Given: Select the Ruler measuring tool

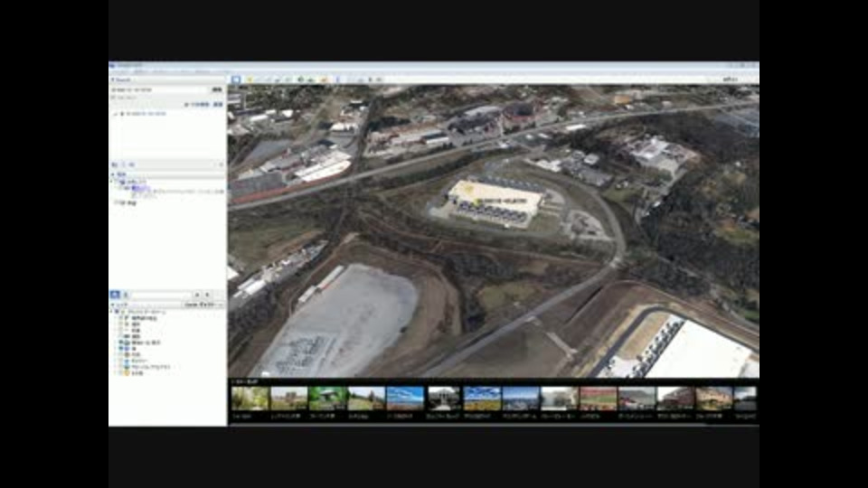Looking at the screenshot, I should click(x=338, y=80).
